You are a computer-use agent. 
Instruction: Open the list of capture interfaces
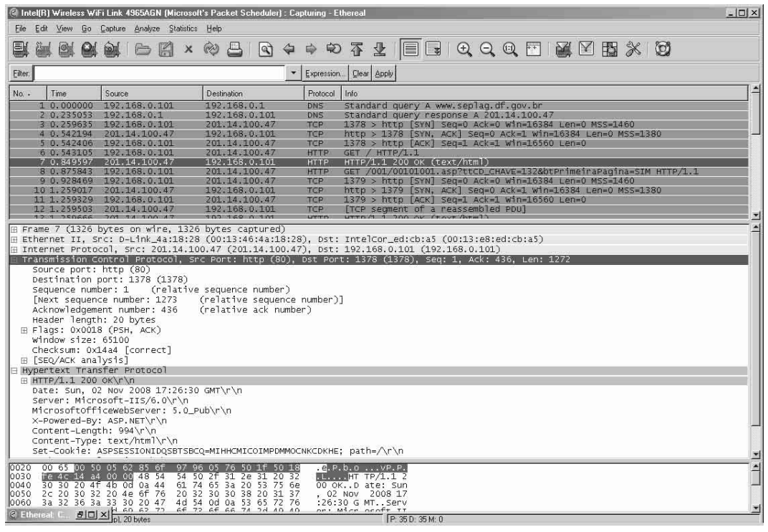tap(20, 49)
